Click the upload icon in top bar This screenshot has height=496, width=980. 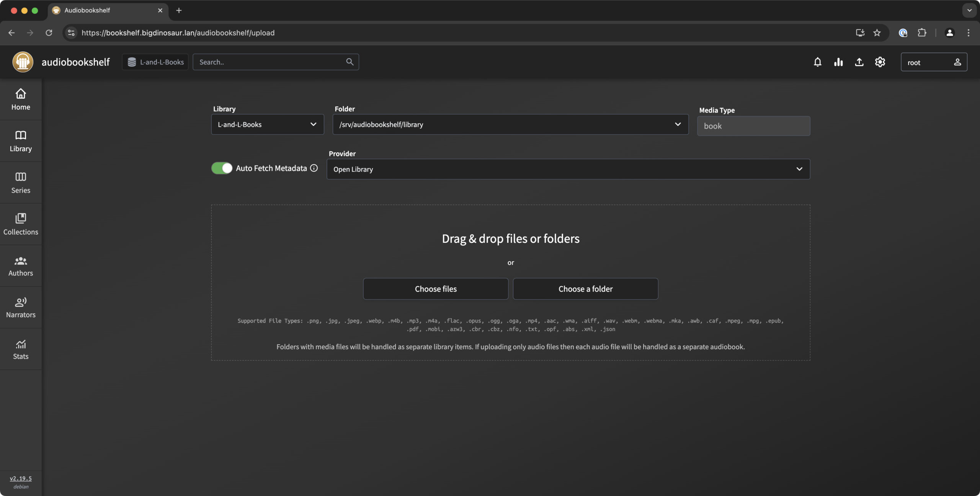tap(859, 62)
